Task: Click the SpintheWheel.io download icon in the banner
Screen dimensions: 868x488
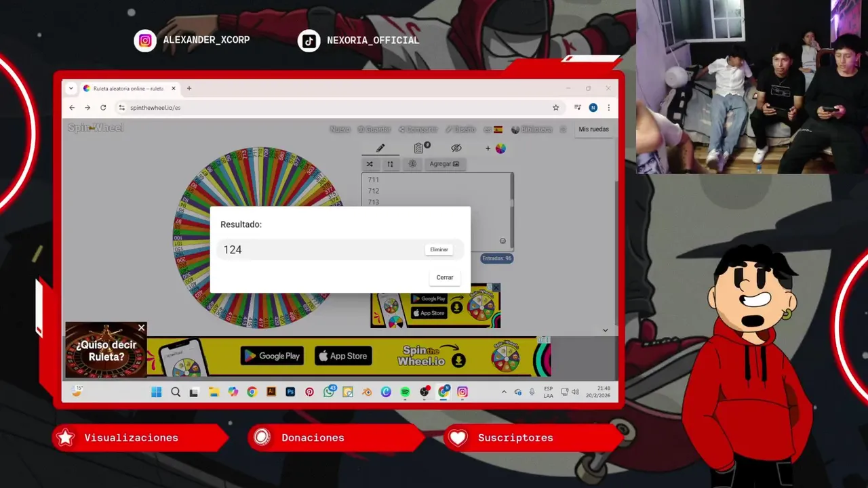Action: pos(459,361)
